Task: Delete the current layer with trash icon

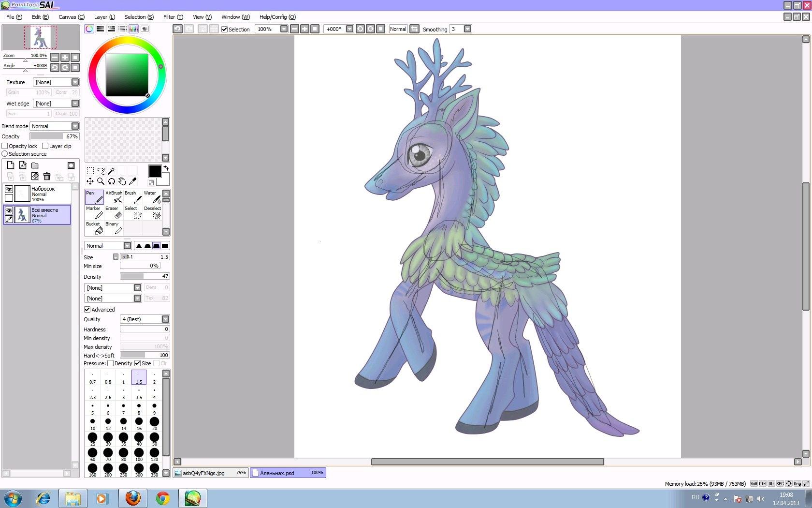Action: click(47, 177)
